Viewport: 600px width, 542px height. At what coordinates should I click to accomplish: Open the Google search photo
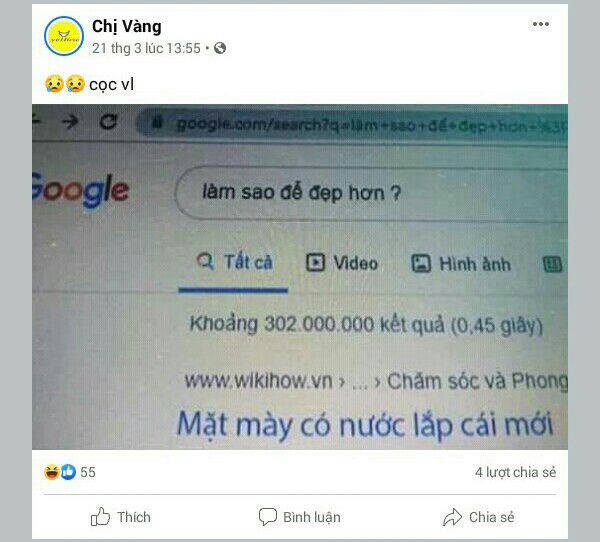click(x=300, y=277)
